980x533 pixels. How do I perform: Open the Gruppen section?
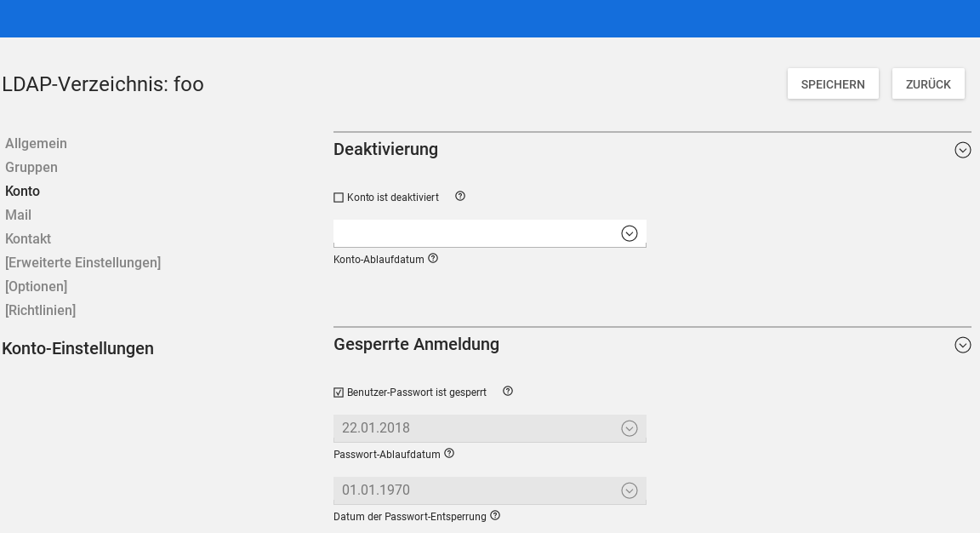31,168
